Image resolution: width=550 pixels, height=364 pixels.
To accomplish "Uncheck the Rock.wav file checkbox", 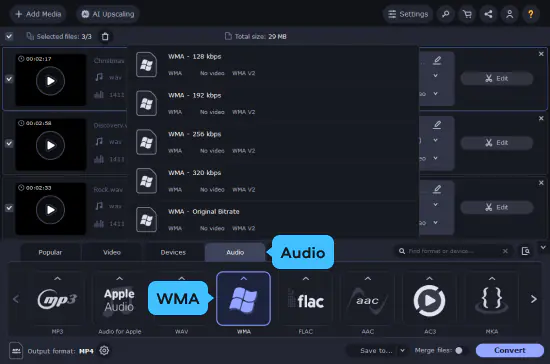I will pyautogui.click(x=9, y=208).
